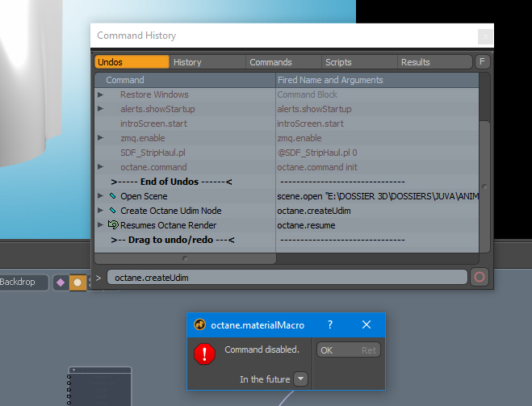Expand the Restore Windows row
The width and height of the screenshot is (532, 406).
(x=100, y=94)
